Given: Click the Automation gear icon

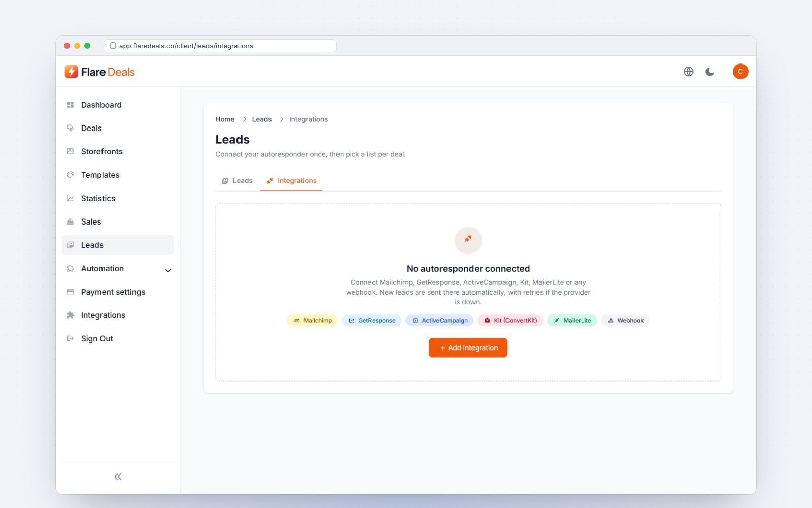Looking at the screenshot, I should [x=71, y=268].
